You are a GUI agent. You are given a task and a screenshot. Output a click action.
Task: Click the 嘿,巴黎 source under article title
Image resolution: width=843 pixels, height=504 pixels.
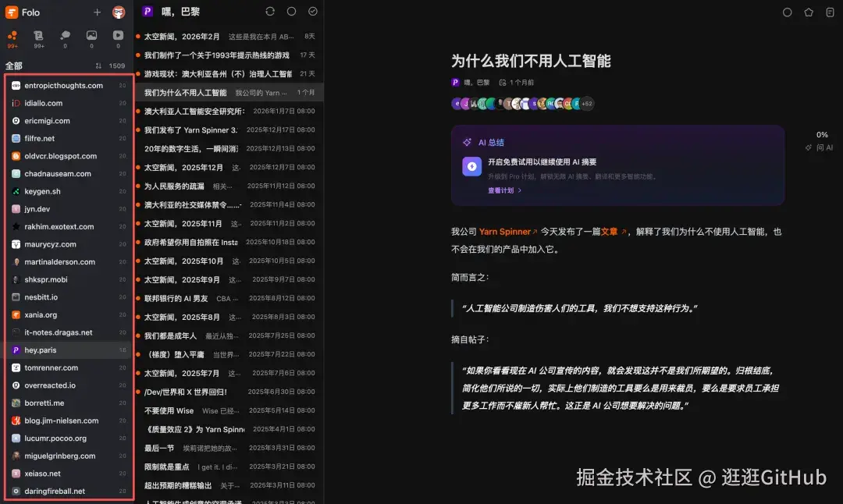tap(471, 82)
